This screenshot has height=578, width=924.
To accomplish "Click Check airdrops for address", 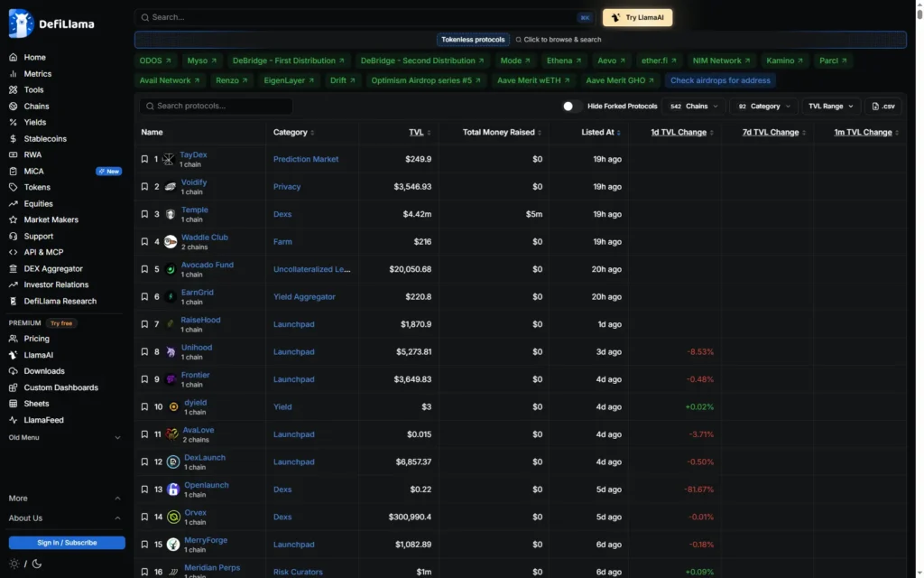I will point(720,80).
